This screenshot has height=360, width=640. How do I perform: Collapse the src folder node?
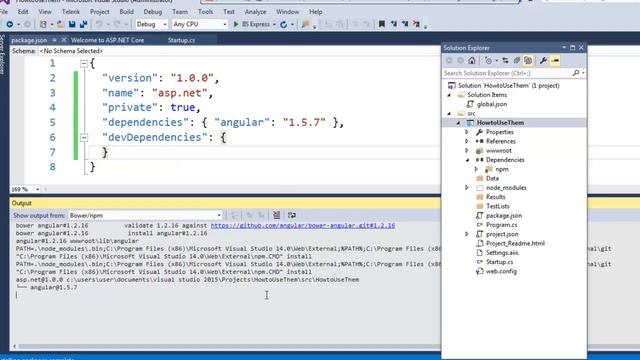449,113
